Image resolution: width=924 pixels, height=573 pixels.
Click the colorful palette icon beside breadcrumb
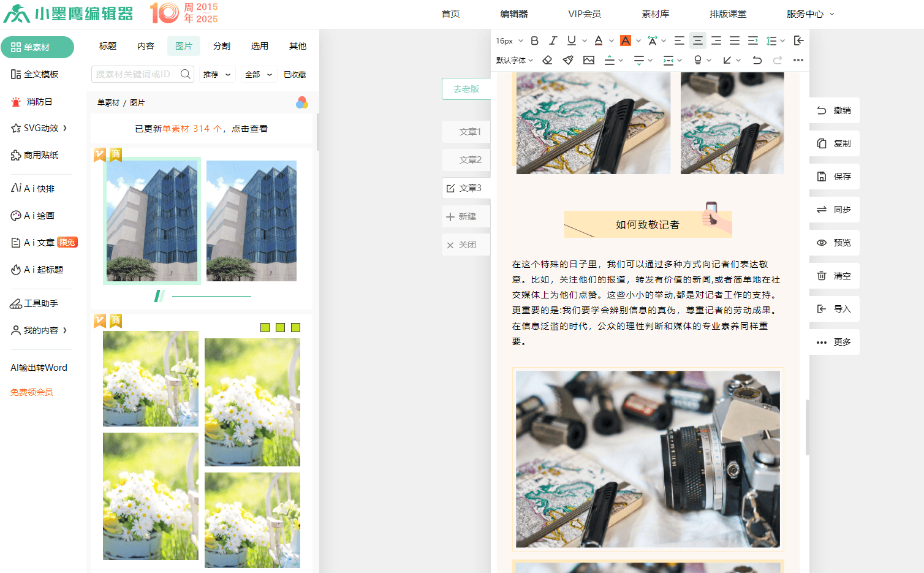pos(301,102)
